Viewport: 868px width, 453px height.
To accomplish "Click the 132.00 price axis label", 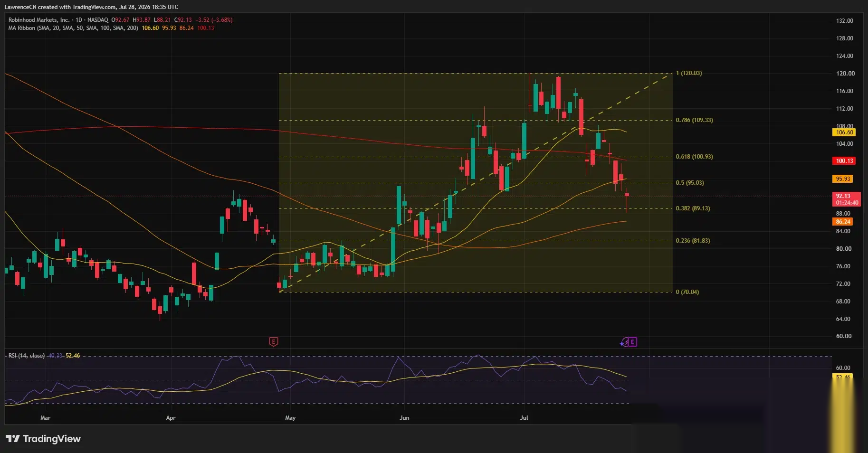I will pos(844,21).
